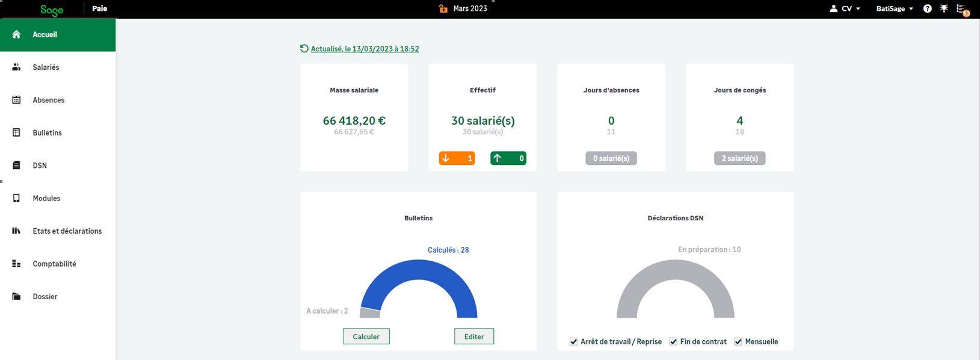Click the tablet icon beside Modules
This screenshot has width=980, height=360.
pyautogui.click(x=16, y=198)
